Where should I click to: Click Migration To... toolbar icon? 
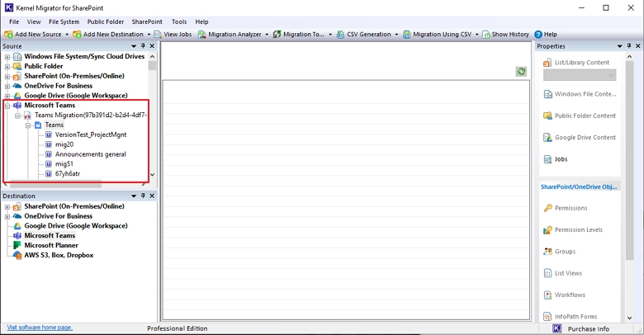(x=277, y=35)
